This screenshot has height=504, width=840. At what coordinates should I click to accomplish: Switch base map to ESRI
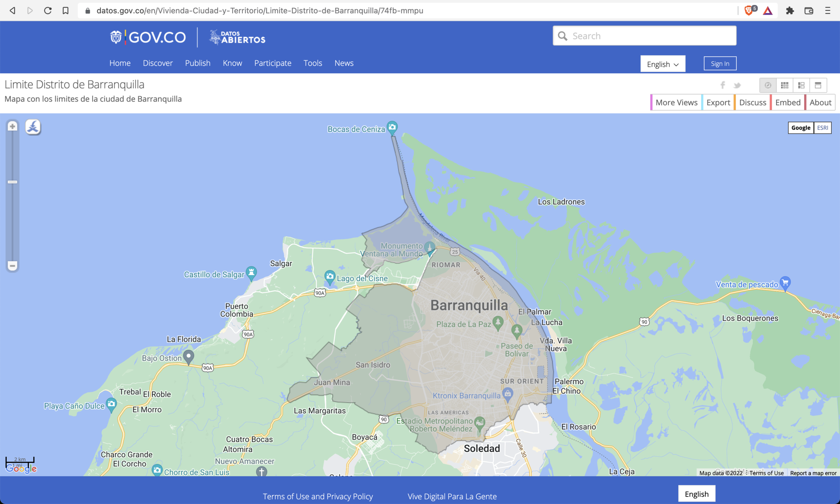(822, 128)
